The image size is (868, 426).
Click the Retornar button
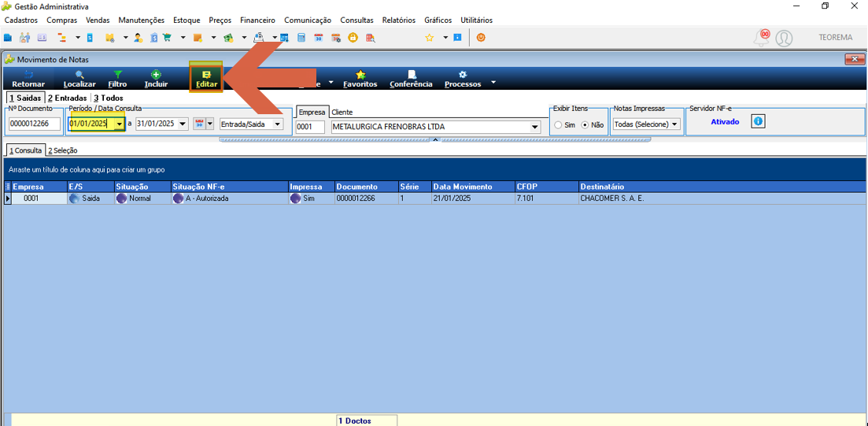click(29, 80)
